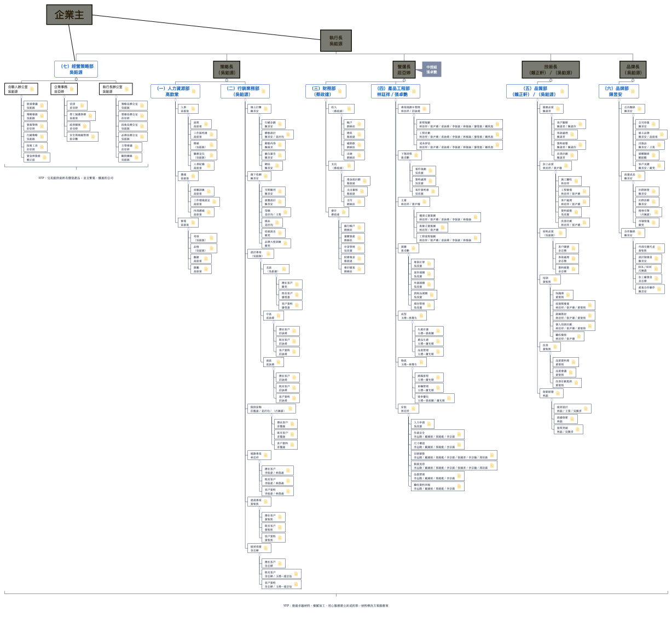Select the 執行長 吳鉑源 node
The width and height of the screenshot is (672, 617).
tap(336, 41)
